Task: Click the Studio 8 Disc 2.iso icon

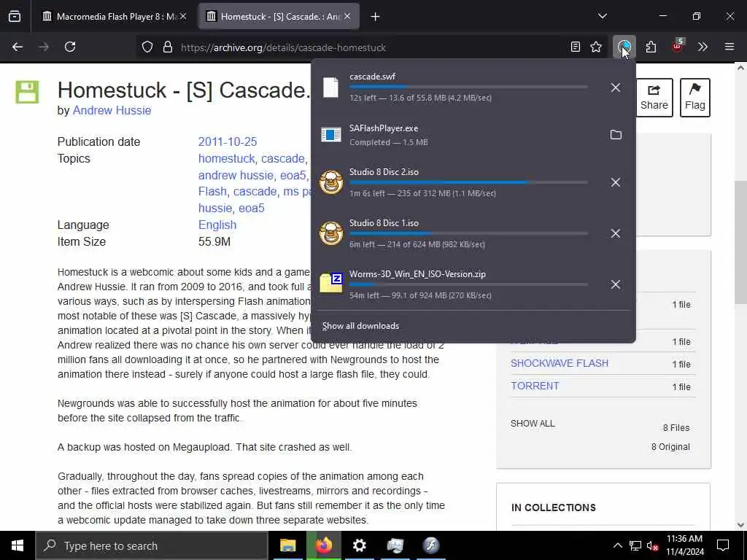Action: tap(331, 182)
